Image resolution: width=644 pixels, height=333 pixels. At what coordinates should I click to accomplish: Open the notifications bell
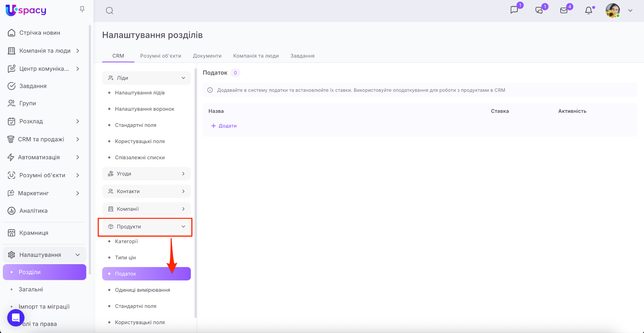[588, 10]
